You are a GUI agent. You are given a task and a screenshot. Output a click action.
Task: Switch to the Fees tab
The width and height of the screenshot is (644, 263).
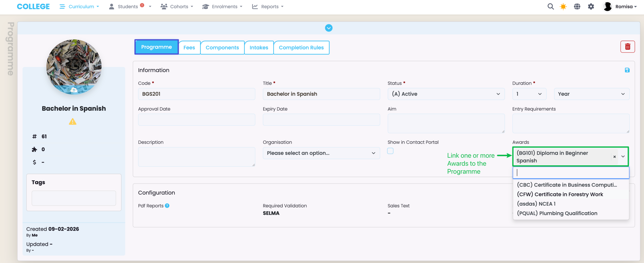(x=189, y=48)
